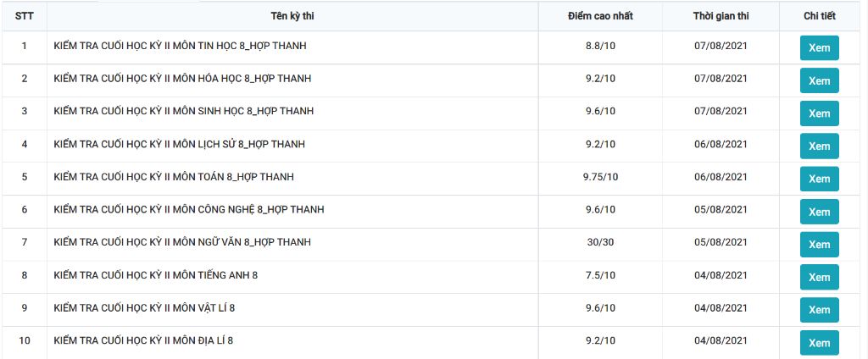Viewport: 868px width, 359px height.
Task: View Công Nghệ 8 exam details
Action: click(x=819, y=212)
